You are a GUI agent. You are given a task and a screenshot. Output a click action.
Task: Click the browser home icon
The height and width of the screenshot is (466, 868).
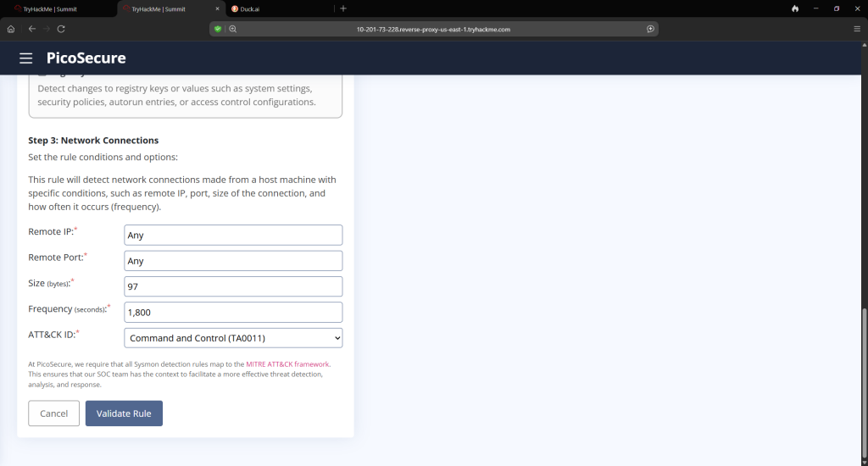pos(11,29)
